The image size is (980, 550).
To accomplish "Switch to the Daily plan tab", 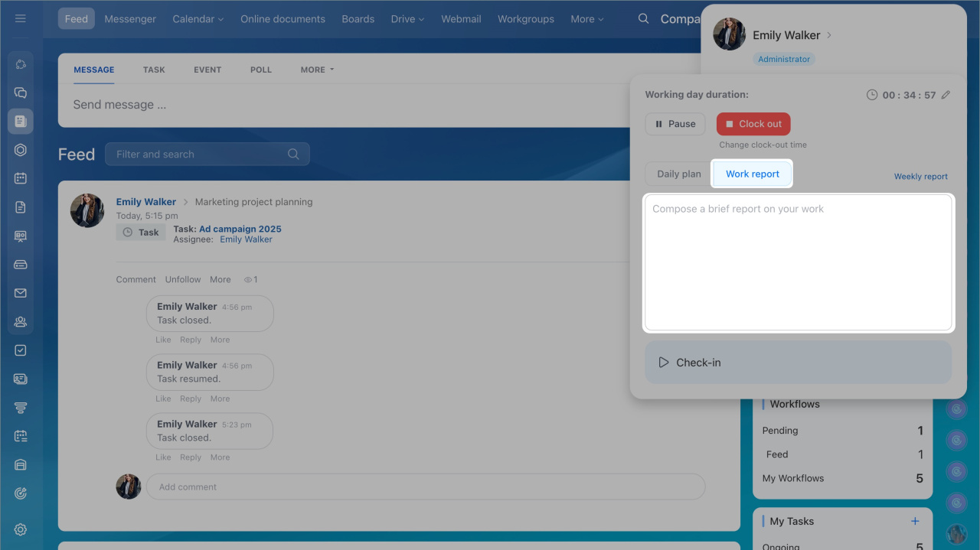I will point(678,174).
